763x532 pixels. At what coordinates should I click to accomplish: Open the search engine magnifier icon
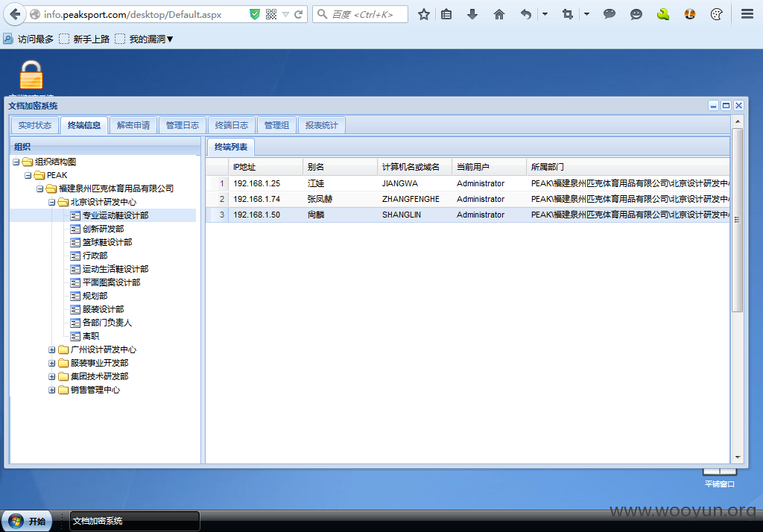(x=322, y=14)
